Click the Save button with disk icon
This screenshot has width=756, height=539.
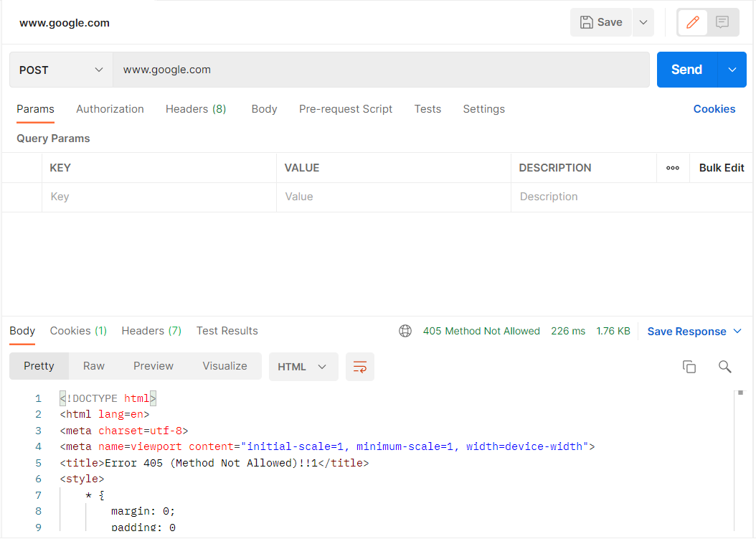[601, 22]
